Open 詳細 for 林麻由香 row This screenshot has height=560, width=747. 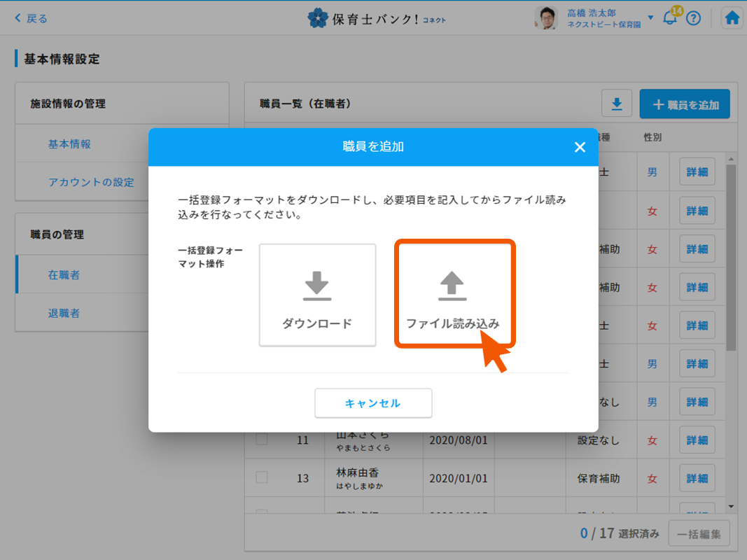[x=697, y=478]
